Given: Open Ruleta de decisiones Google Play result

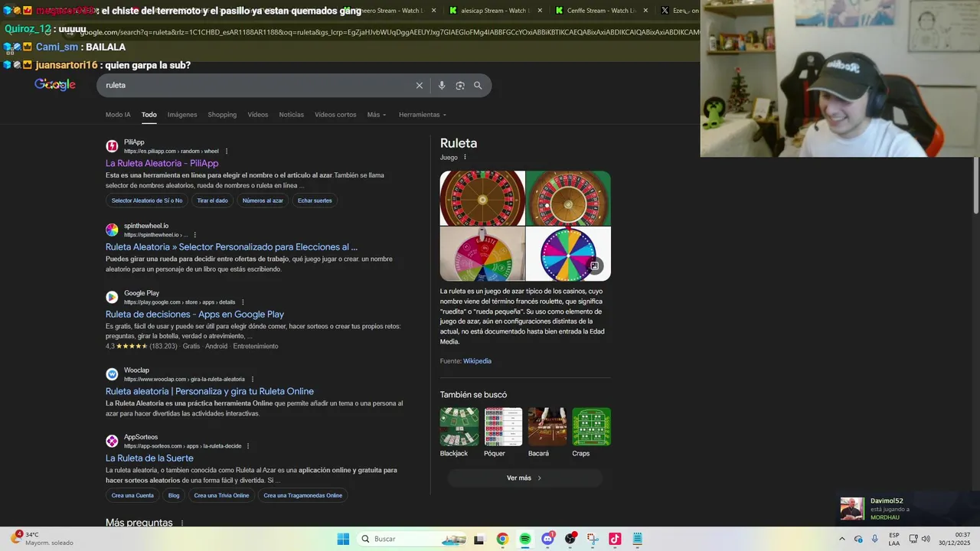Looking at the screenshot, I should (x=194, y=315).
